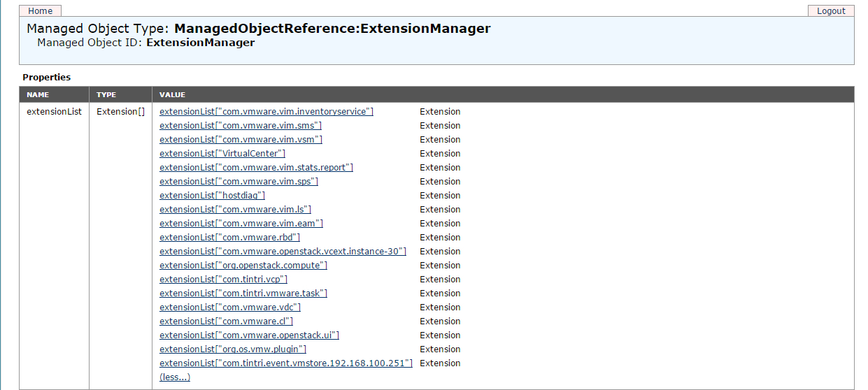868x390 pixels.
Task: Open com.vmware.vim.ls extension link
Action: 235,210
